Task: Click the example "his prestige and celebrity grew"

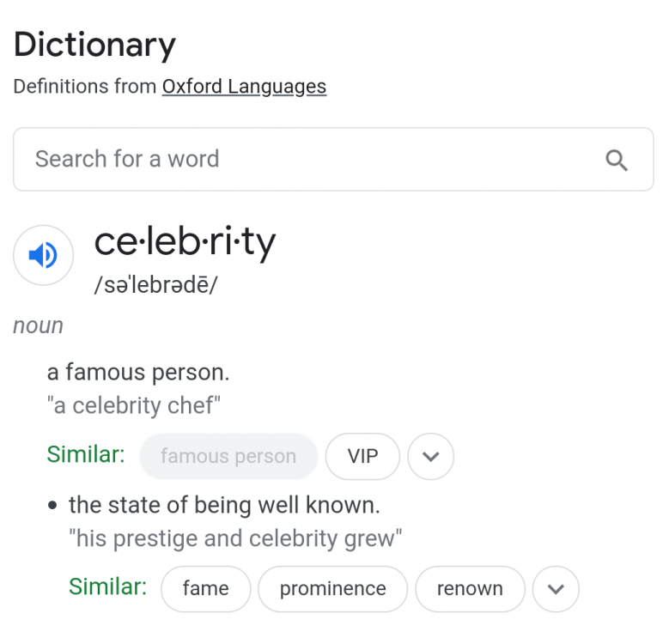Action: (x=235, y=538)
